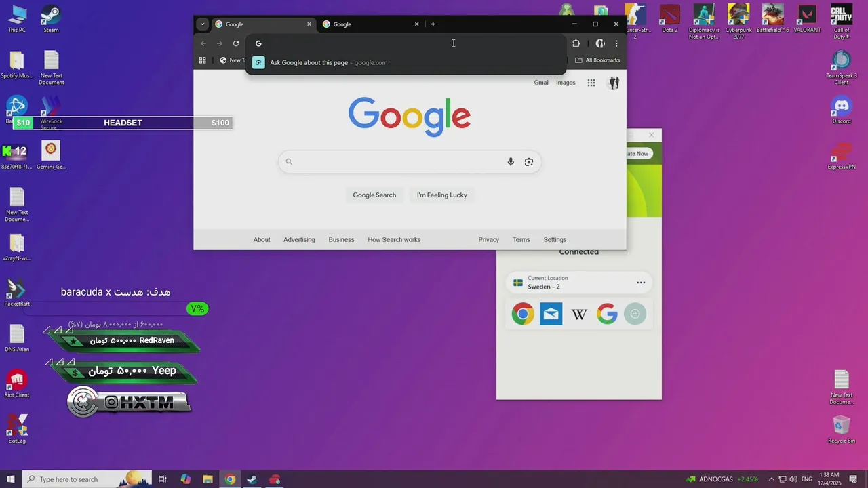
Task: Select the Riot Client desktop icon
Action: [x=17, y=384]
